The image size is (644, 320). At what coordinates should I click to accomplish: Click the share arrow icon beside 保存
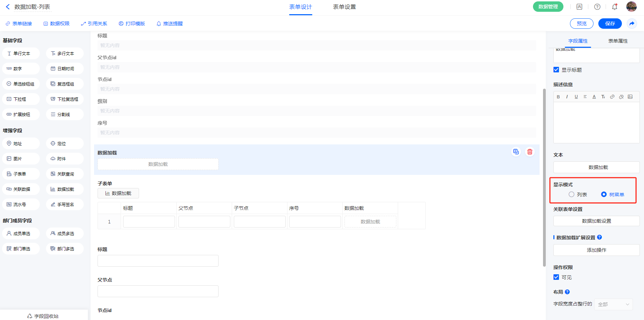(632, 24)
